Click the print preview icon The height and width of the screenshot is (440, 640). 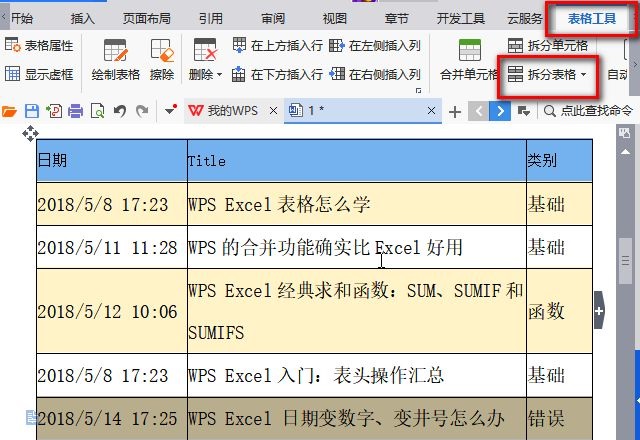click(98, 111)
